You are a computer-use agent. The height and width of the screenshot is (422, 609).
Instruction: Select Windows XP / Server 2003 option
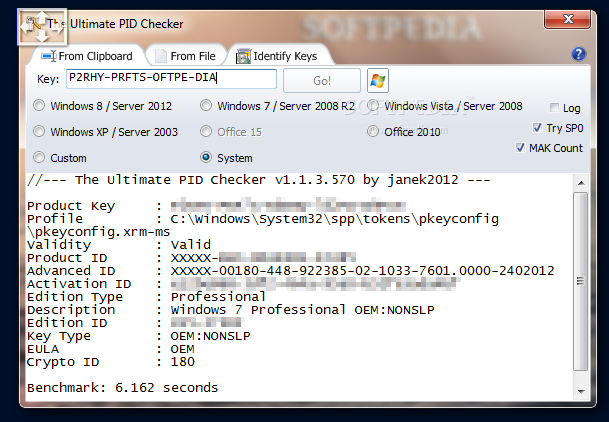pos(39,132)
